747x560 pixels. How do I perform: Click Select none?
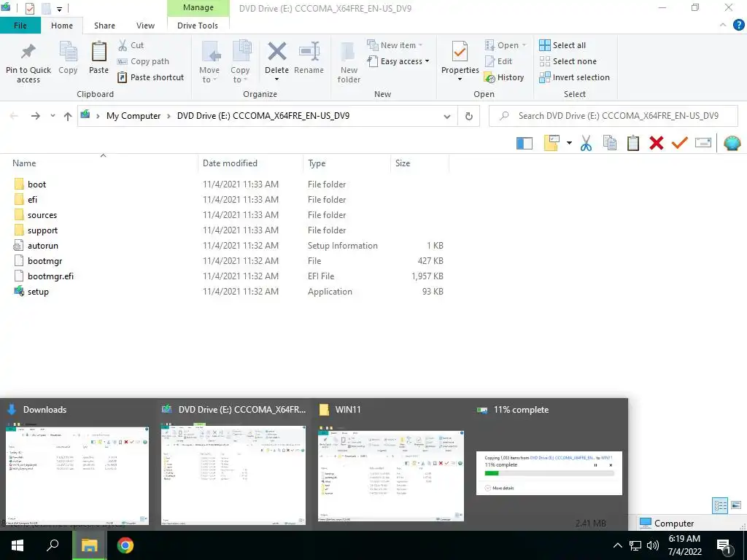[568, 61]
